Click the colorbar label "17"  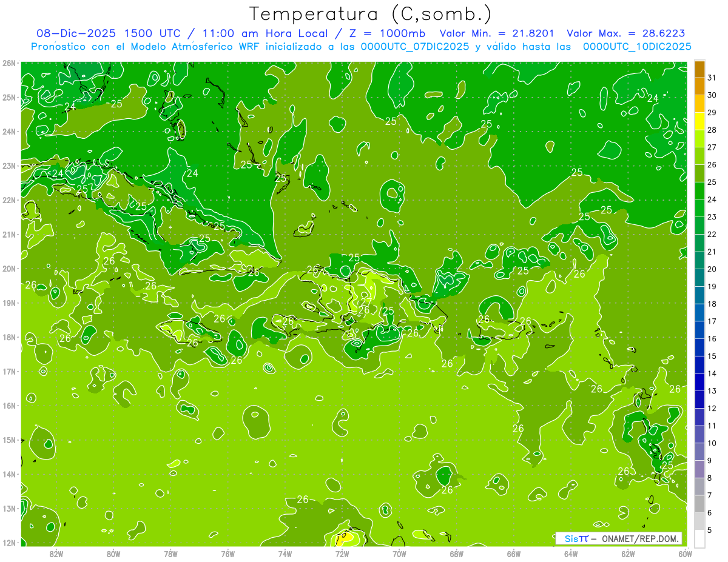click(x=712, y=321)
